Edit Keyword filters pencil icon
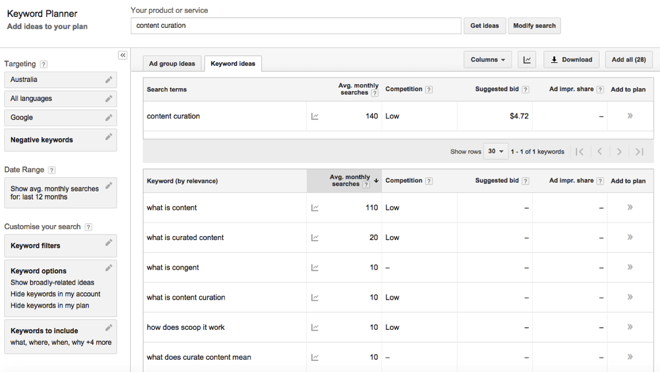The image size is (660, 372). pyautogui.click(x=109, y=242)
